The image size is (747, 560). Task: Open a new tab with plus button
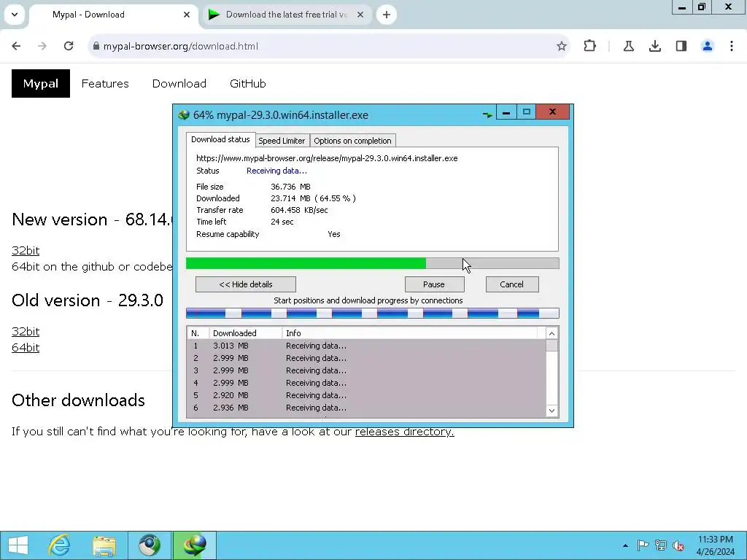[387, 15]
